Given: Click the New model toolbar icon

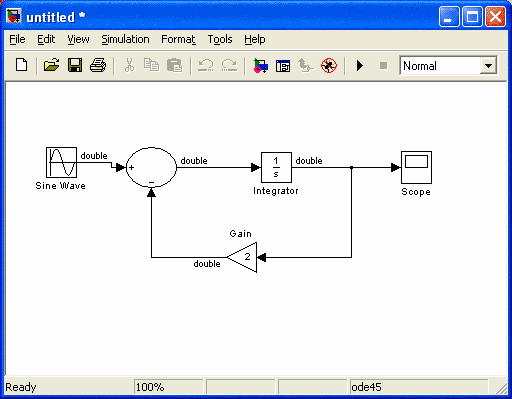Looking at the screenshot, I should point(22,65).
